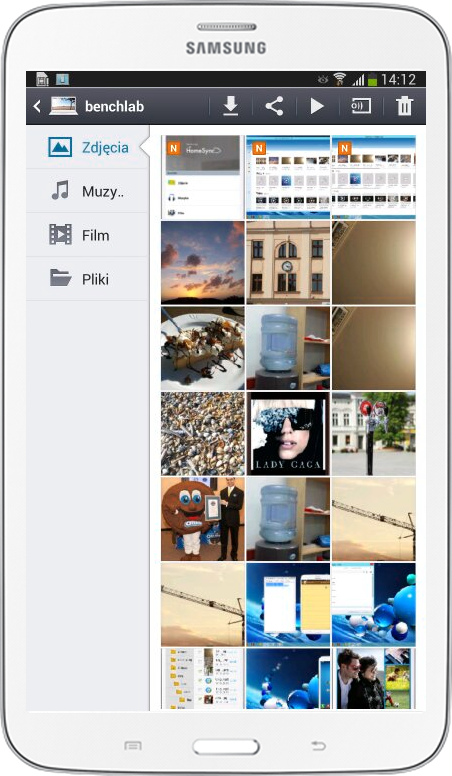Tap the hardware menu key
The height and width of the screenshot is (776, 452).
click(x=133, y=745)
